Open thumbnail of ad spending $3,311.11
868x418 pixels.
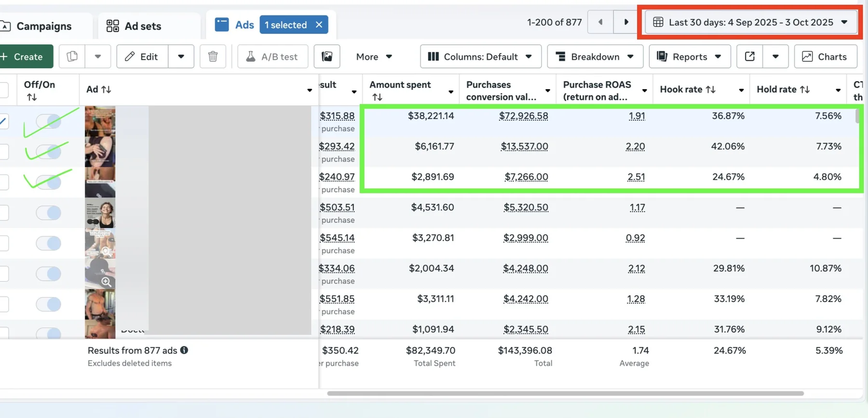point(100,304)
